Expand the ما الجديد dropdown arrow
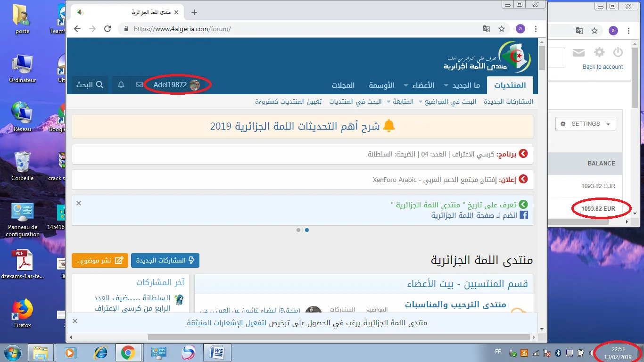 [x=446, y=86]
